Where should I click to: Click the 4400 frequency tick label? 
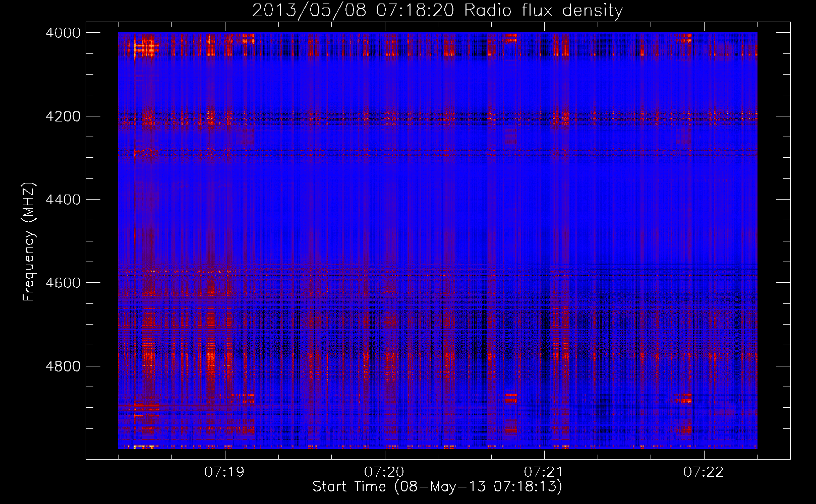pos(63,200)
